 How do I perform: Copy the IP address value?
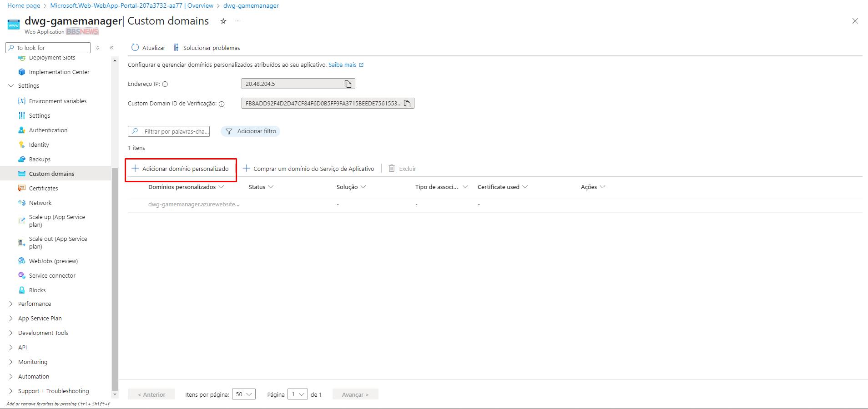point(348,84)
